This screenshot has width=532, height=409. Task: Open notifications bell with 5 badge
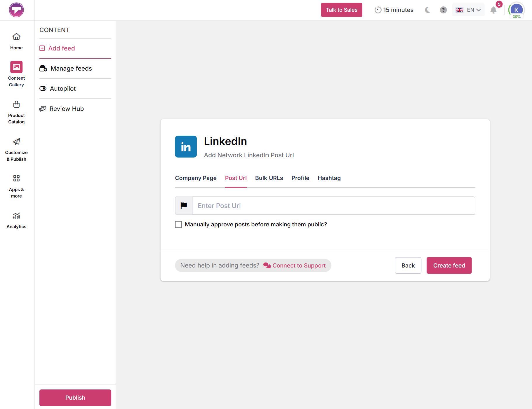493,10
